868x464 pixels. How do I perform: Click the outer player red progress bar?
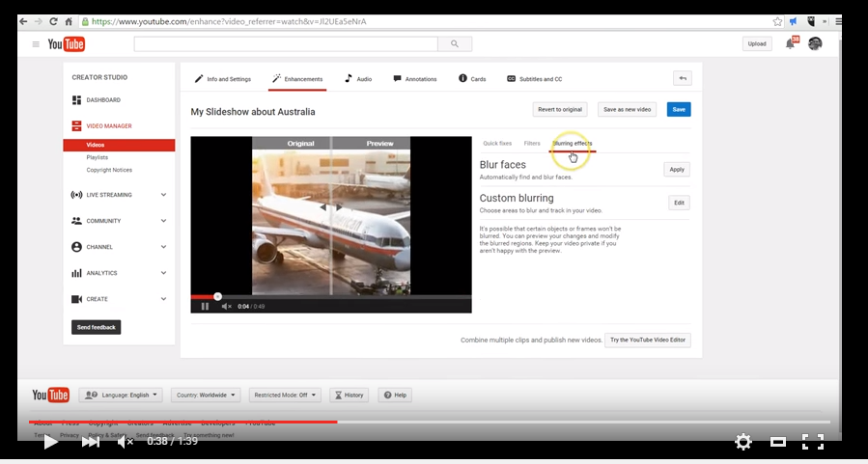[x=183, y=422]
